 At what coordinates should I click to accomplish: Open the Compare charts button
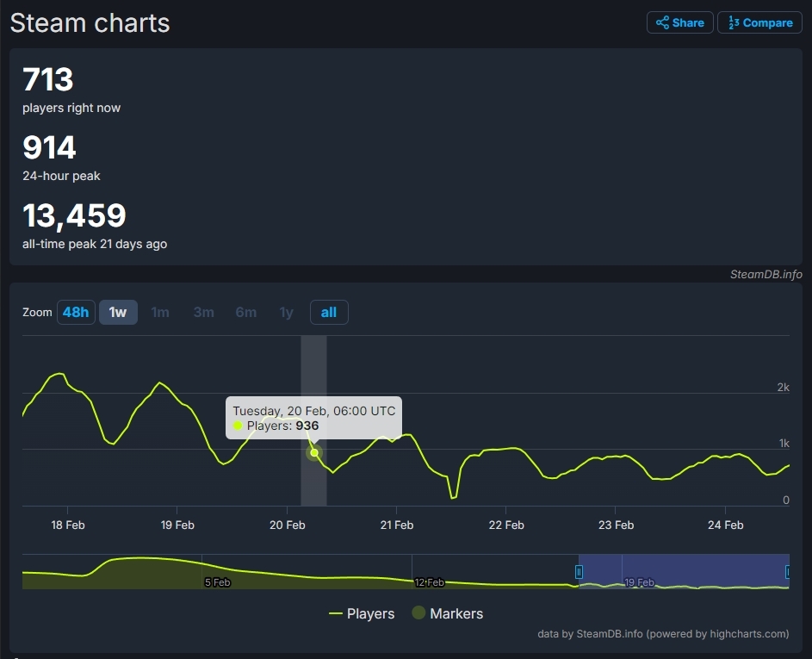[759, 23]
